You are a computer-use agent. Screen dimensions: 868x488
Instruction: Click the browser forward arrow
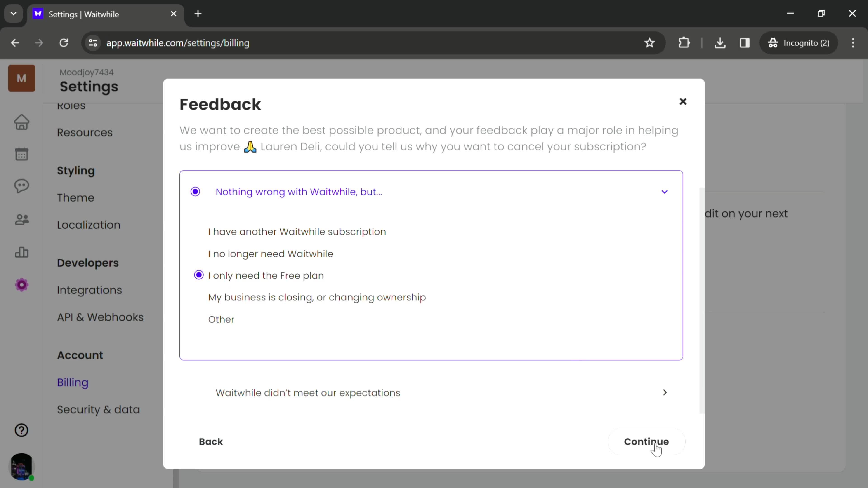point(39,43)
